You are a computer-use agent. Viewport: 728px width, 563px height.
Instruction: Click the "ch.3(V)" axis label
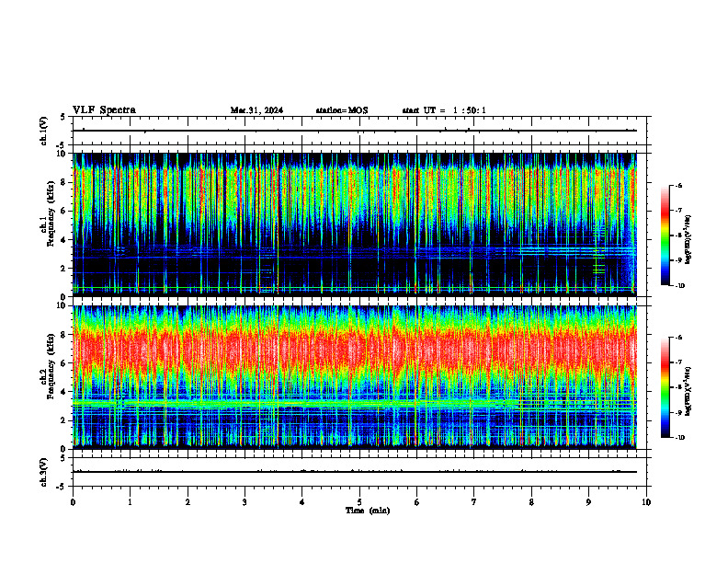tap(43, 472)
